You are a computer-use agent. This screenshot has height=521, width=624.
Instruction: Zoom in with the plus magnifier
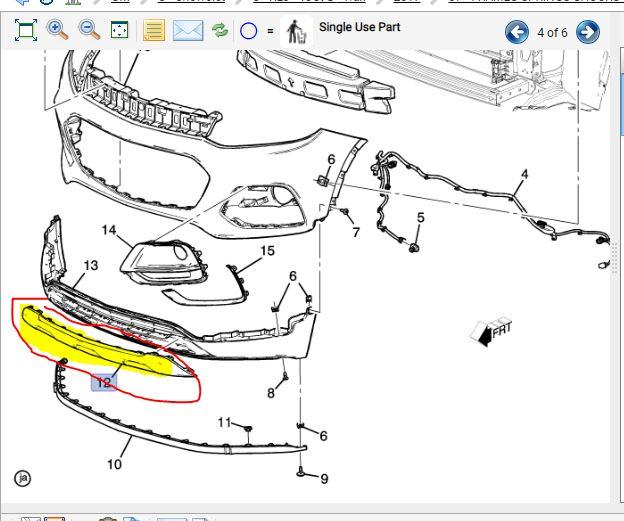[x=58, y=31]
